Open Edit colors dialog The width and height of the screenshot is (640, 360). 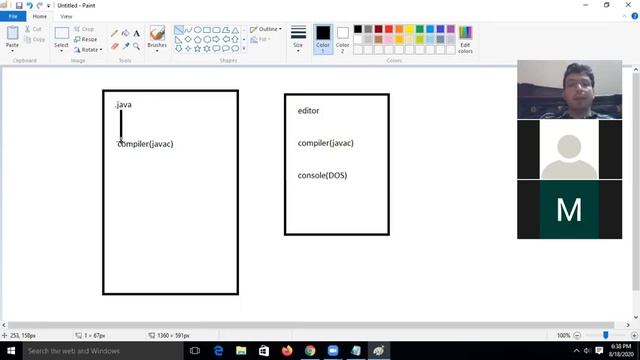click(465, 39)
